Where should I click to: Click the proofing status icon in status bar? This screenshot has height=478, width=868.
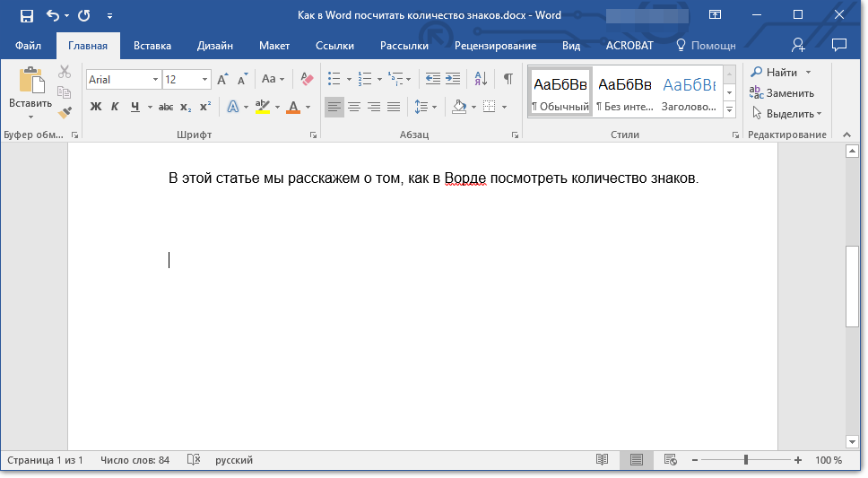click(194, 460)
